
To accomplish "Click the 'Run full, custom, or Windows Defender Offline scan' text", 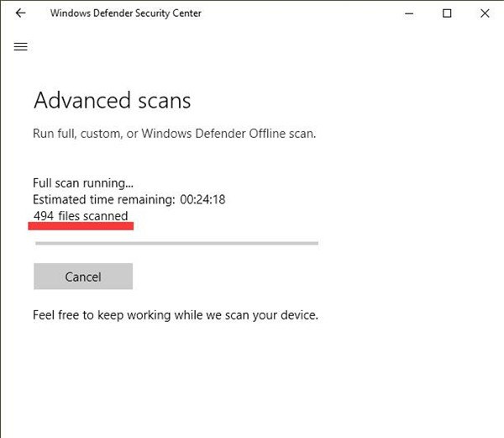I will pyautogui.click(x=175, y=134).
